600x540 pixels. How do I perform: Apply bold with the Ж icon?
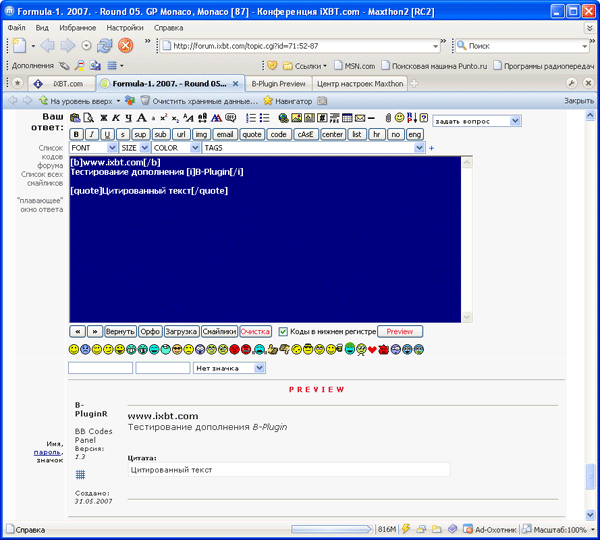coord(104,118)
